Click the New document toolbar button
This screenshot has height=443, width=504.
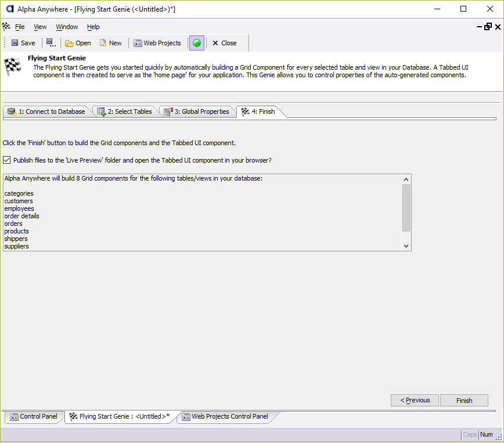coord(111,43)
